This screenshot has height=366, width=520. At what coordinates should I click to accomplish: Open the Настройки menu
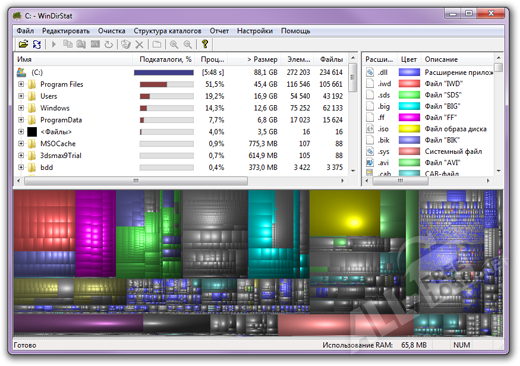point(255,31)
